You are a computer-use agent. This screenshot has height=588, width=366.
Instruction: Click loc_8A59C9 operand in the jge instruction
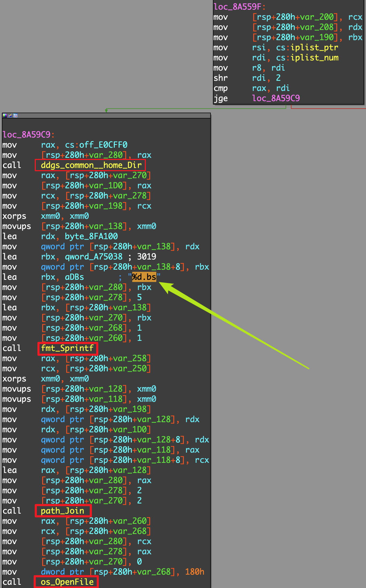point(276,98)
